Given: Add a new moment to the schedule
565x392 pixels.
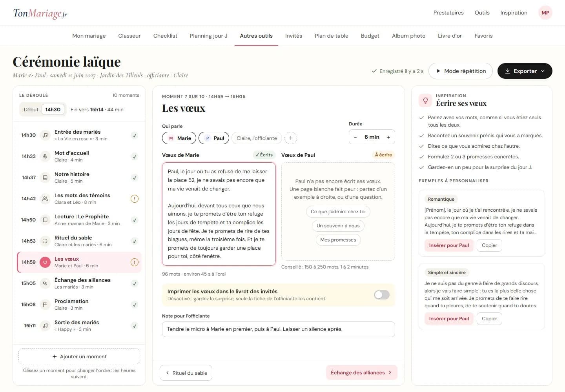Looking at the screenshot, I should 79,356.
